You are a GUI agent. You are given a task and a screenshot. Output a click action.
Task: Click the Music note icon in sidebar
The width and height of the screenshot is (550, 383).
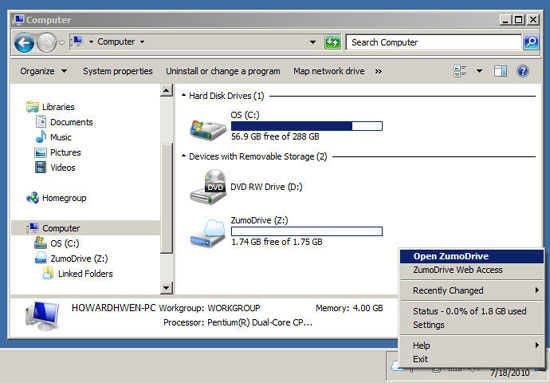pyautogui.click(x=41, y=137)
